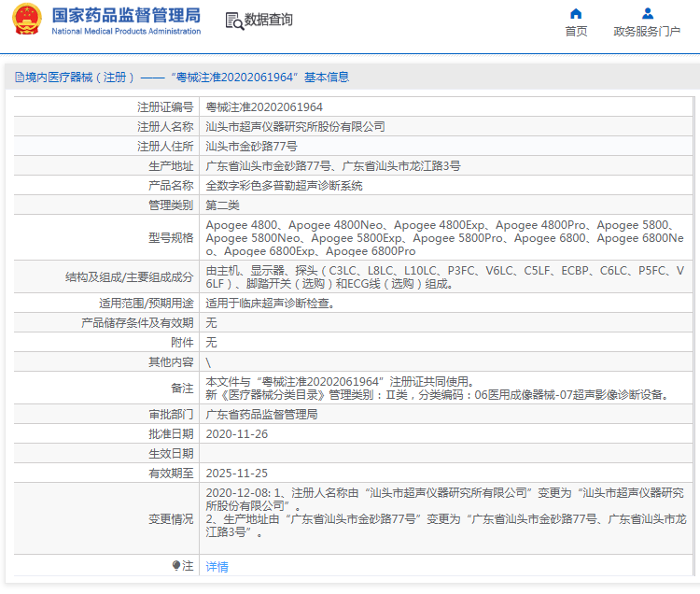Viewport: 700px width, 594px height.
Task: Click the document icon before 境内医疗器械
Action: tap(20, 78)
